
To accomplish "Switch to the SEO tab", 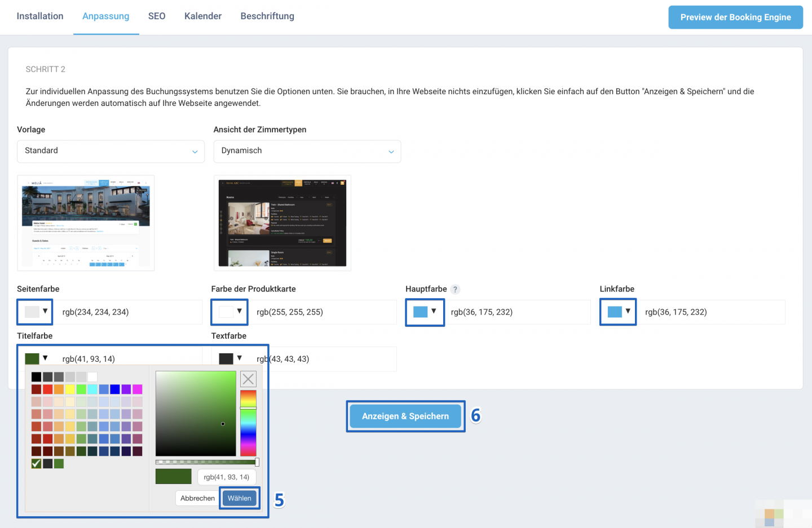I will coord(157,16).
